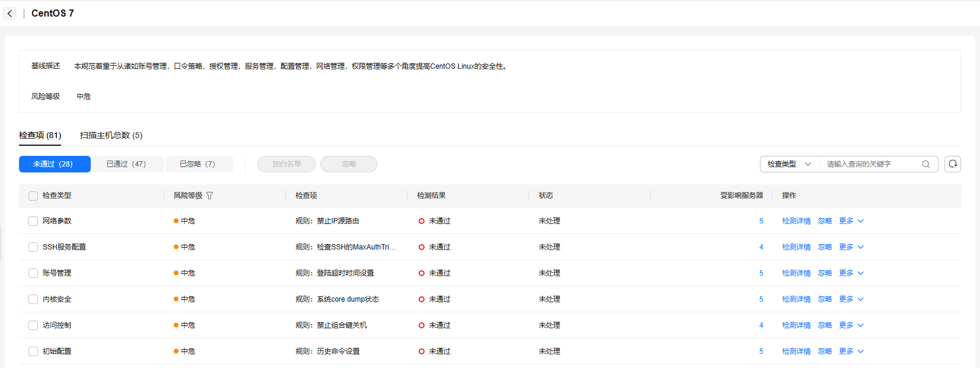Click the 检测结果 column header
The image size is (980, 368).
click(x=431, y=196)
